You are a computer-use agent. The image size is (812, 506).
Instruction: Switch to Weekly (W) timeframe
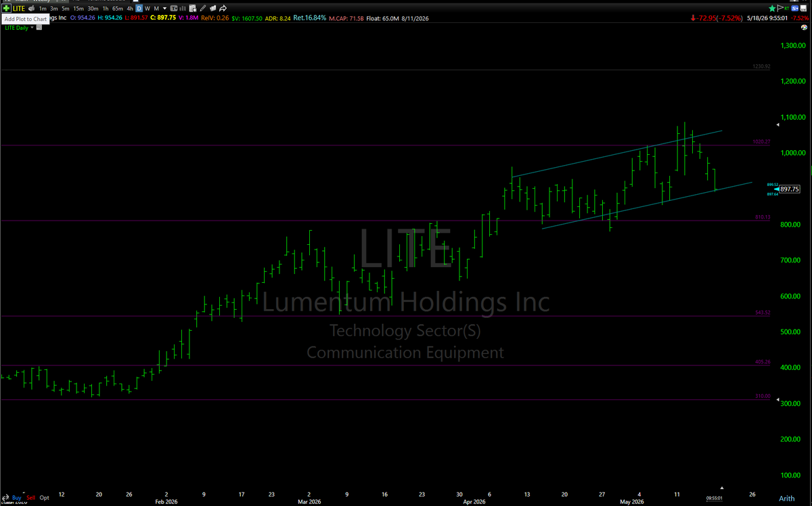(x=148, y=9)
